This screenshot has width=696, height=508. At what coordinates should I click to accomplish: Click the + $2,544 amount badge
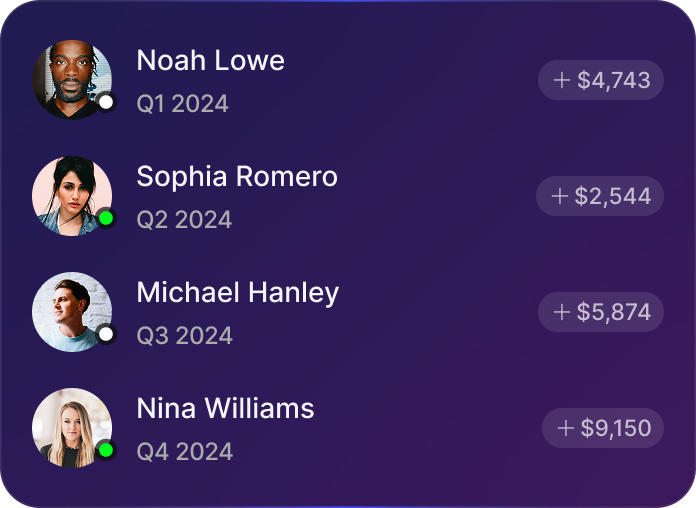[601, 196]
